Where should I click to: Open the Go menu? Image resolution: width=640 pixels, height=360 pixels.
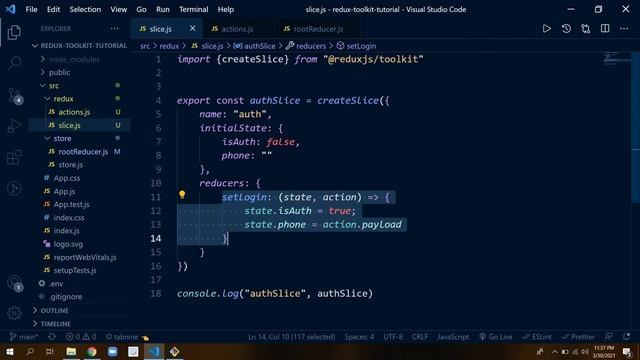click(x=141, y=9)
